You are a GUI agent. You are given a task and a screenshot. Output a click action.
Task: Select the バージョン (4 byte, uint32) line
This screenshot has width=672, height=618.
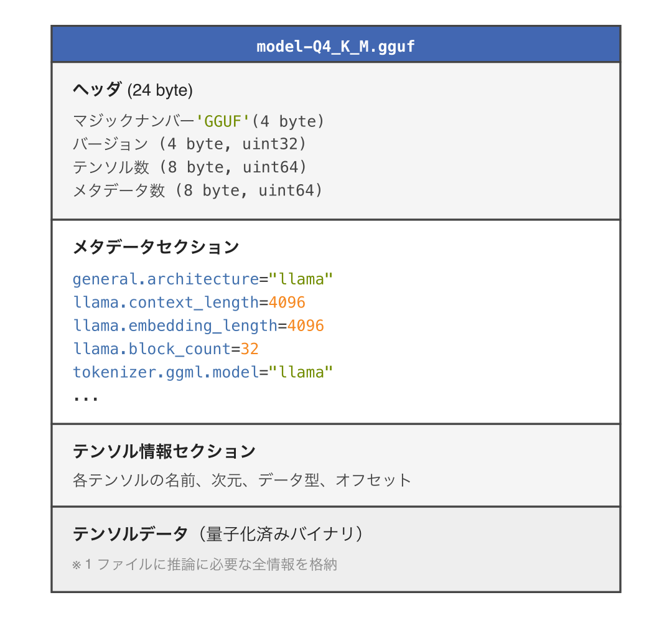click(190, 144)
